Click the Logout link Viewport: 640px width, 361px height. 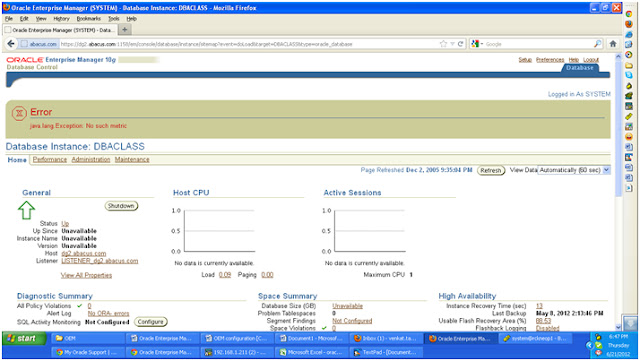[591, 60]
